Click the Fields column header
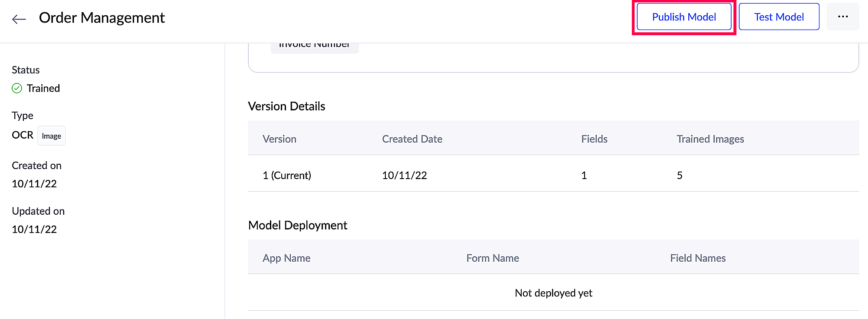This screenshot has height=319, width=868. click(594, 139)
